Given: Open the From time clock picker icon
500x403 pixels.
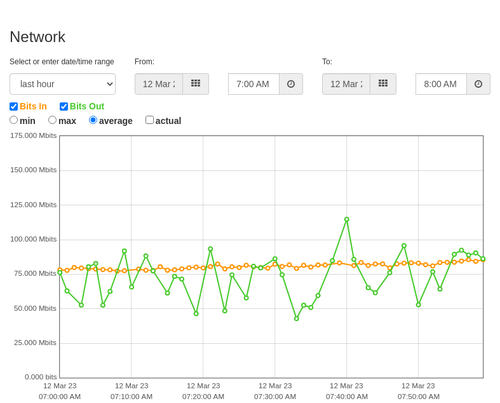Looking at the screenshot, I should click(291, 84).
